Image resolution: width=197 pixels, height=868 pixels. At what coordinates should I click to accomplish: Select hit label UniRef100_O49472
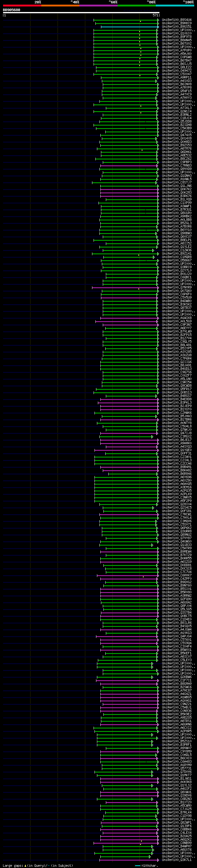pyautogui.click(x=176, y=71)
